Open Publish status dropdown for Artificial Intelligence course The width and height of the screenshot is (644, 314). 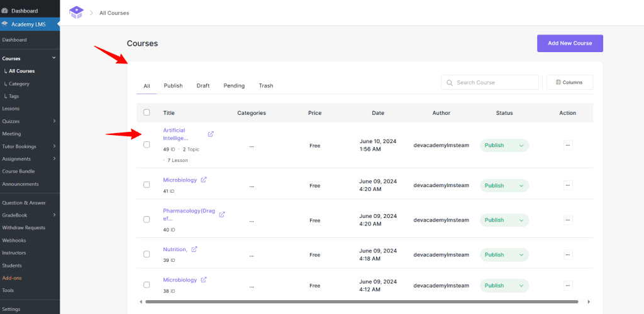click(504, 145)
